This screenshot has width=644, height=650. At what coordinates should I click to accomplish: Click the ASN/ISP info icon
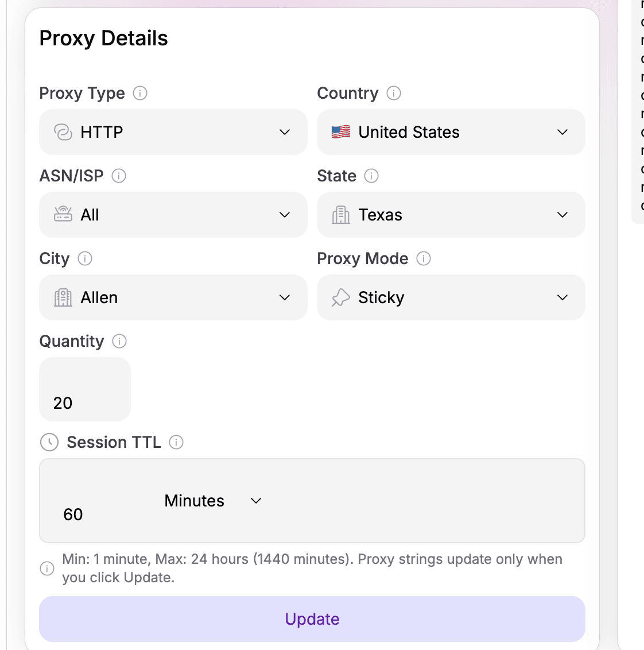pyautogui.click(x=119, y=176)
